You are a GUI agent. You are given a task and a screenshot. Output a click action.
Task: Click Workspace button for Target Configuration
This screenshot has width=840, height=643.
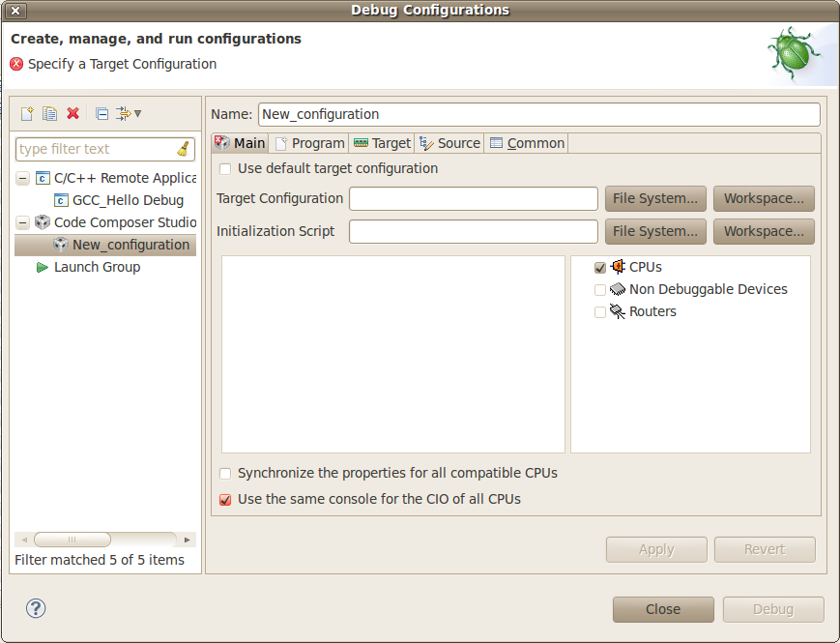764,199
